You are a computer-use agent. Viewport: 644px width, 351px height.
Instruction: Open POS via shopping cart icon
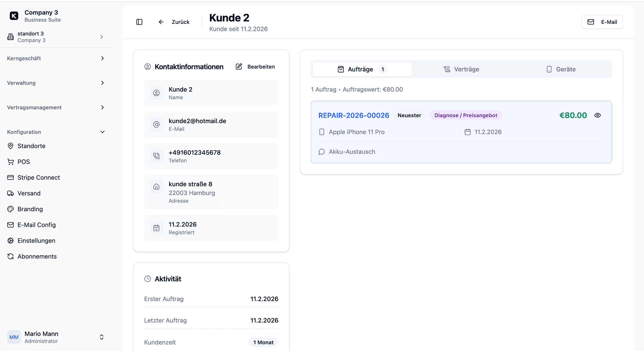(x=10, y=162)
